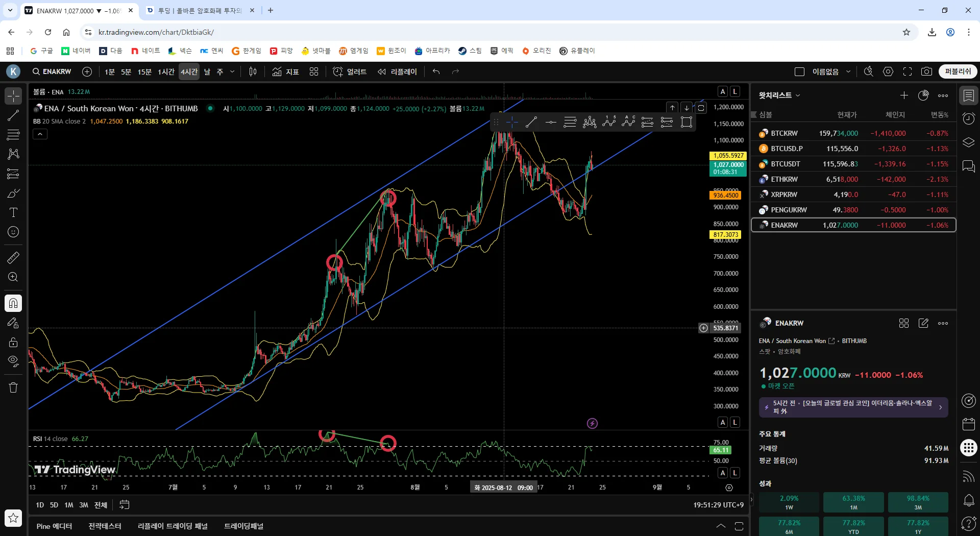This screenshot has width=980, height=536.
Task: Open the 이름없음 layout name dropdown
Action: click(832, 72)
